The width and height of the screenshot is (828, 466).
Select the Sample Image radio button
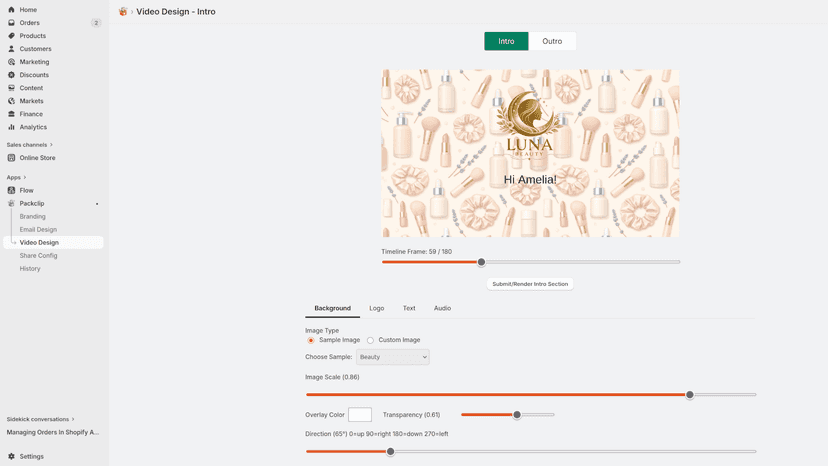coord(310,340)
